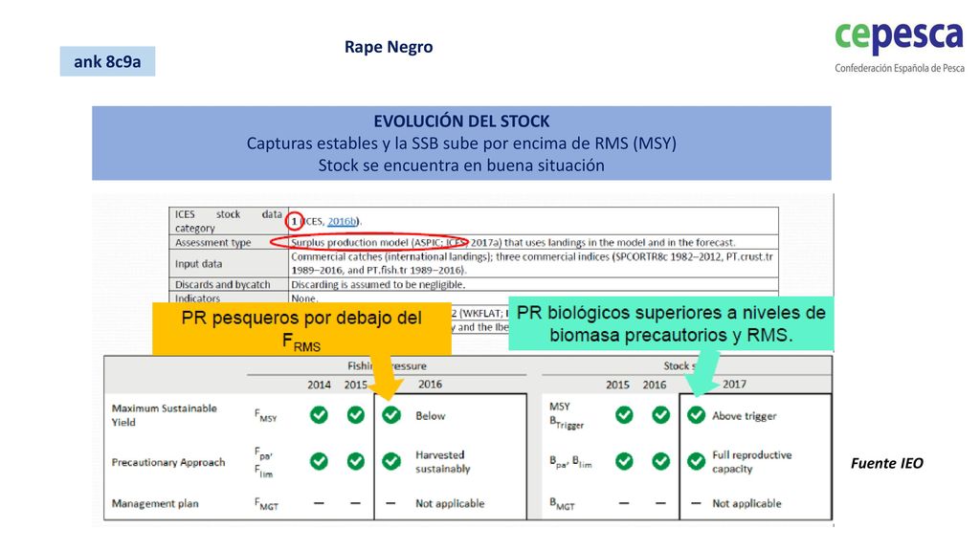This screenshot has width=980, height=551.
Task: Click the 2016 MSY Btrigger green check mark
Action: point(660,415)
